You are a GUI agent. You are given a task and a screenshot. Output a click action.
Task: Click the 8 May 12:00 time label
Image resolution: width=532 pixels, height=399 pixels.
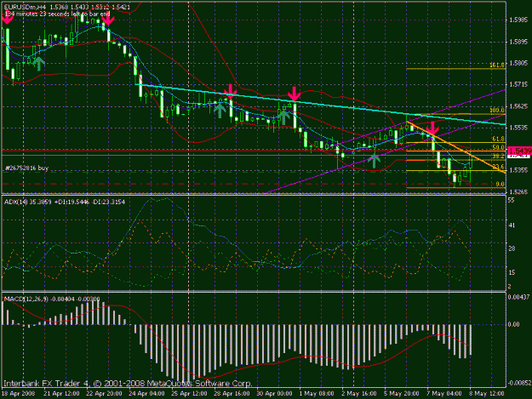pos(487,394)
